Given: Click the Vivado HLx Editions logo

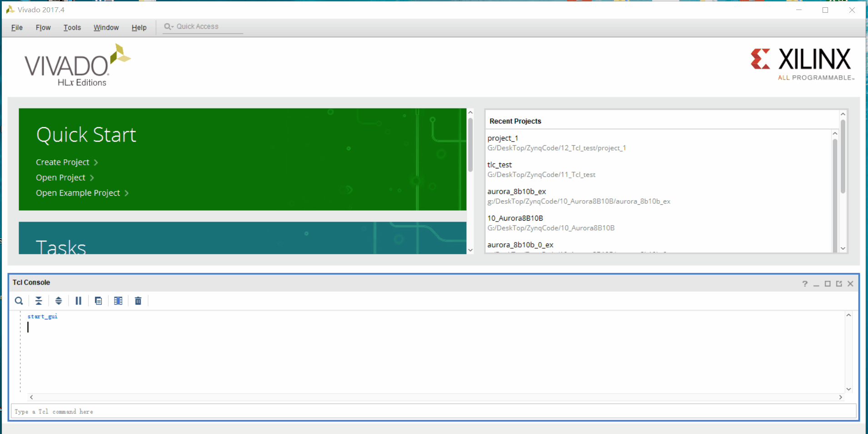Looking at the screenshot, I should point(78,65).
